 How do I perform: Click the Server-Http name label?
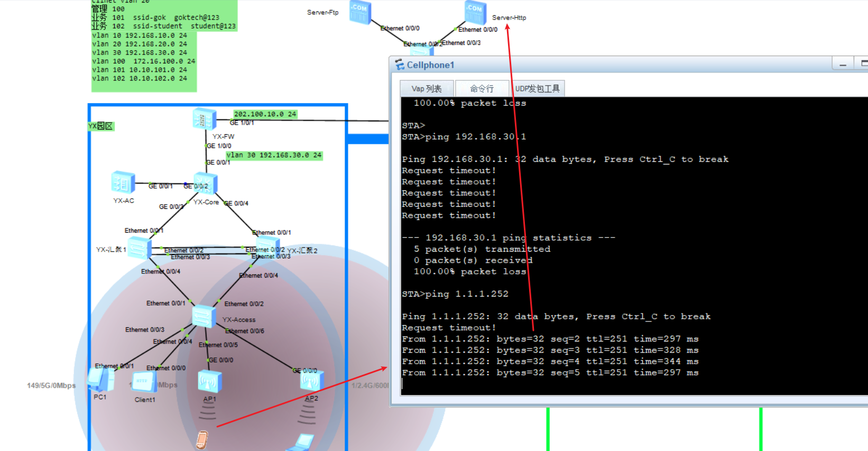(x=509, y=17)
